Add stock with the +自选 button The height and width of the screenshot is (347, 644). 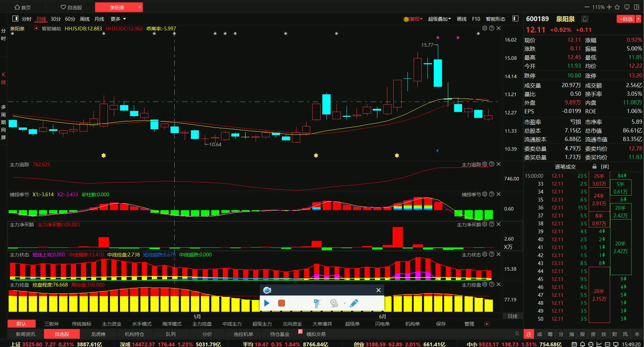point(626,19)
